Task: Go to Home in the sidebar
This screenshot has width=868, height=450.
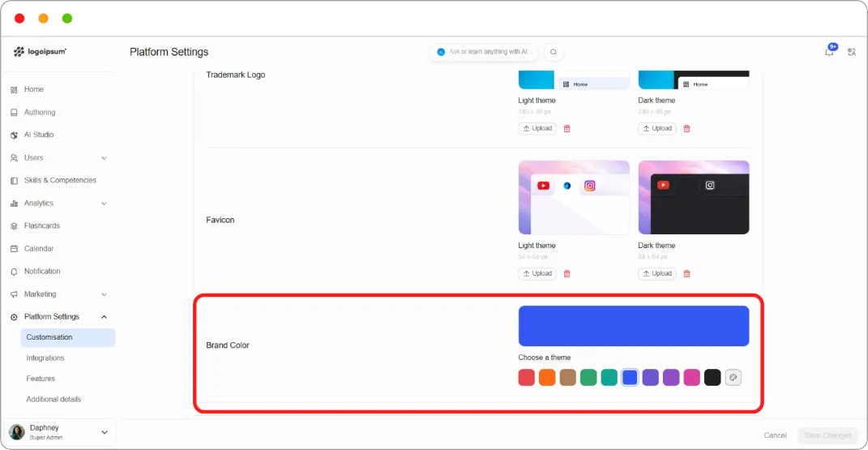Action: pyautogui.click(x=34, y=89)
